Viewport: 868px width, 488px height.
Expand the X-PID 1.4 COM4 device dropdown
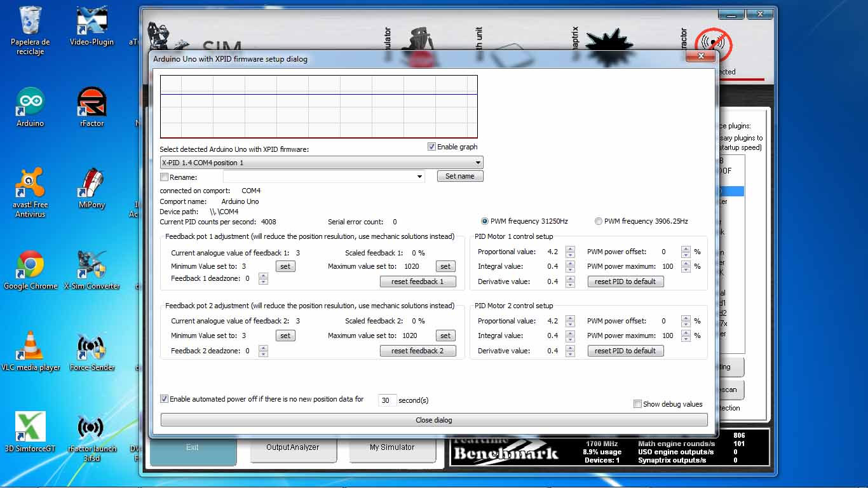[478, 163]
